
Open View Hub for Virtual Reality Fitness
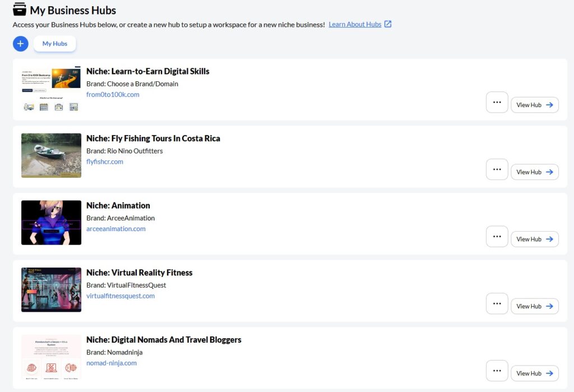pos(534,306)
